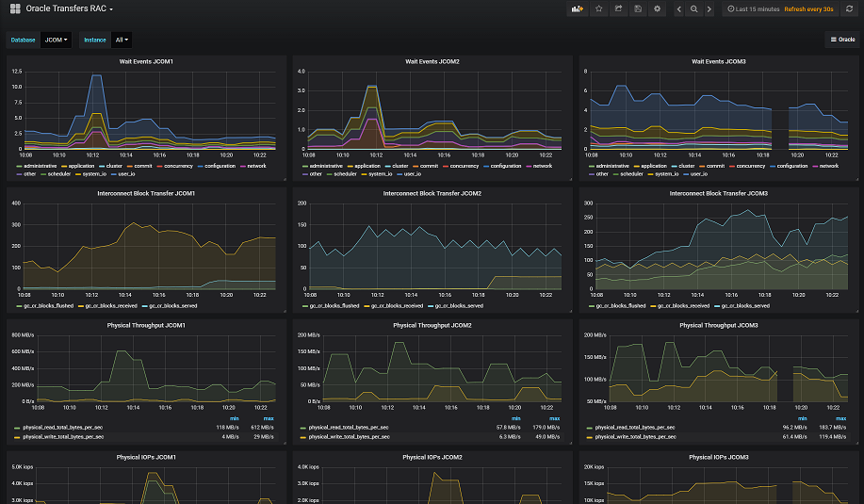The height and width of the screenshot is (504, 864).
Task: Click the Database variable label
Action: 24,40
